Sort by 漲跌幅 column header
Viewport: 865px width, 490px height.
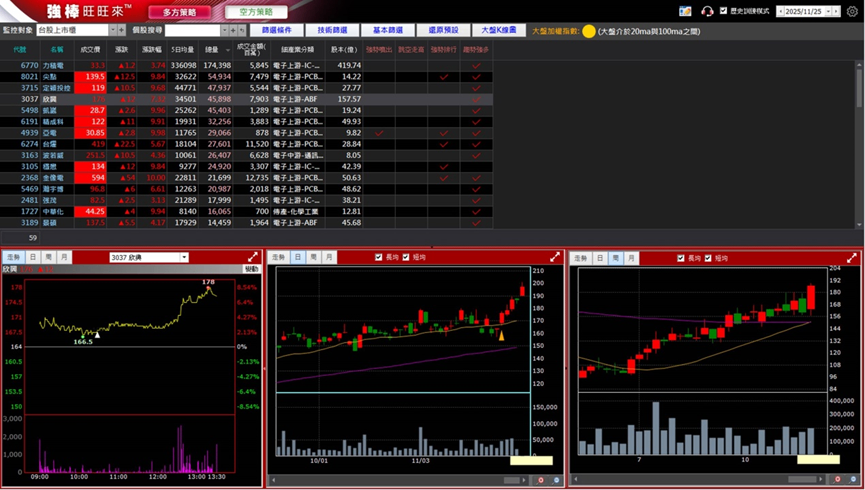[x=152, y=50]
